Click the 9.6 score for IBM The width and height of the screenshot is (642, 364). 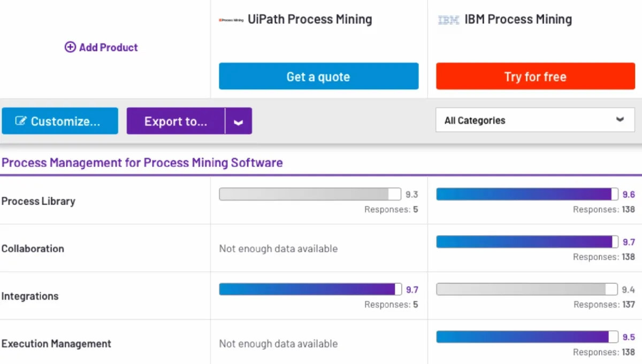[x=629, y=195]
